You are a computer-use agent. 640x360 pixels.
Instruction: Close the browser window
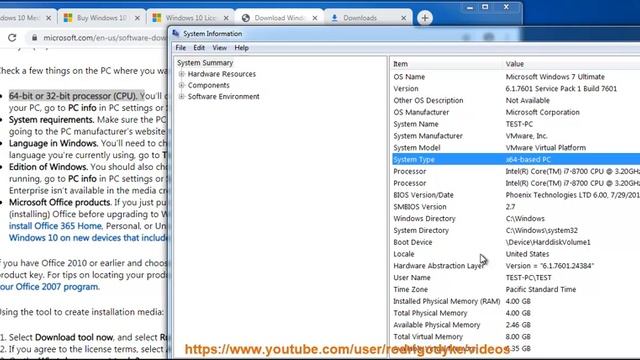[x=506, y=7]
